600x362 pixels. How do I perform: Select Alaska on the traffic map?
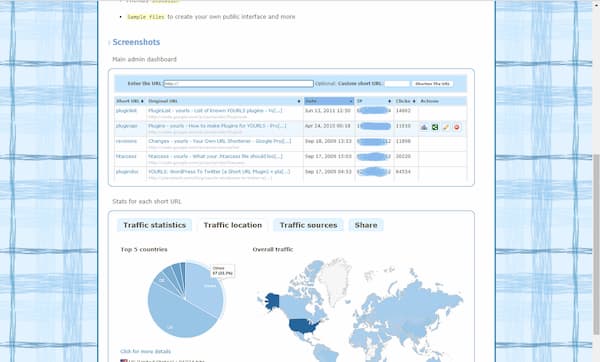click(x=272, y=302)
